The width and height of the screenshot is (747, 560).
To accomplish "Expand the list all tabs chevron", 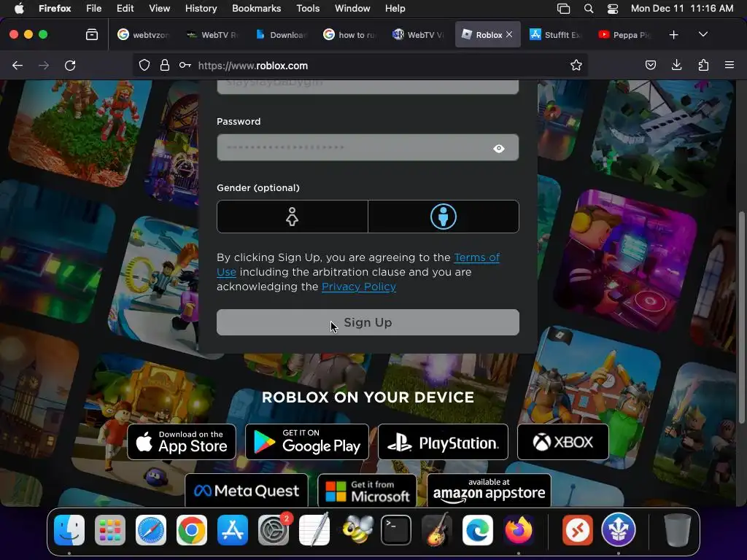I will [x=703, y=35].
